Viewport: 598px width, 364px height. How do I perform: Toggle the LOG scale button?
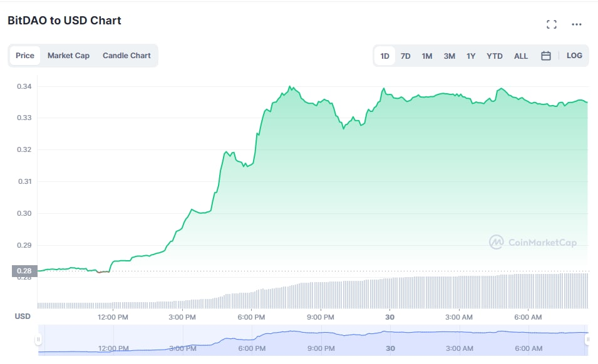(574, 56)
